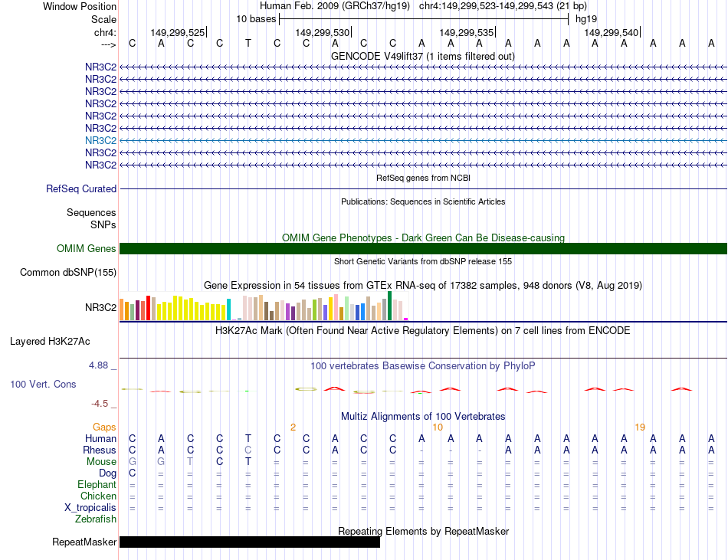The image size is (728, 560).
Task: Click the RefSeq Curated label
Action: [x=81, y=188]
